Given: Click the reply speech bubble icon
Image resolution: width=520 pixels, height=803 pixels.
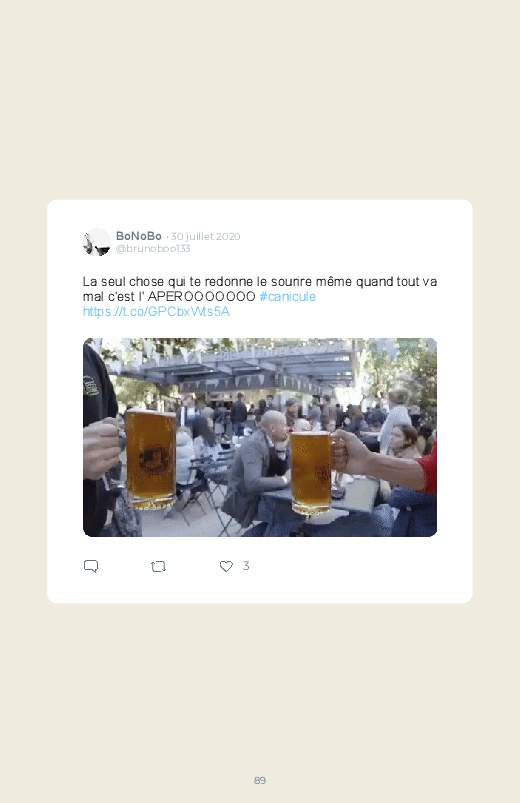Looking at the screenshot, I should [91, 566].
